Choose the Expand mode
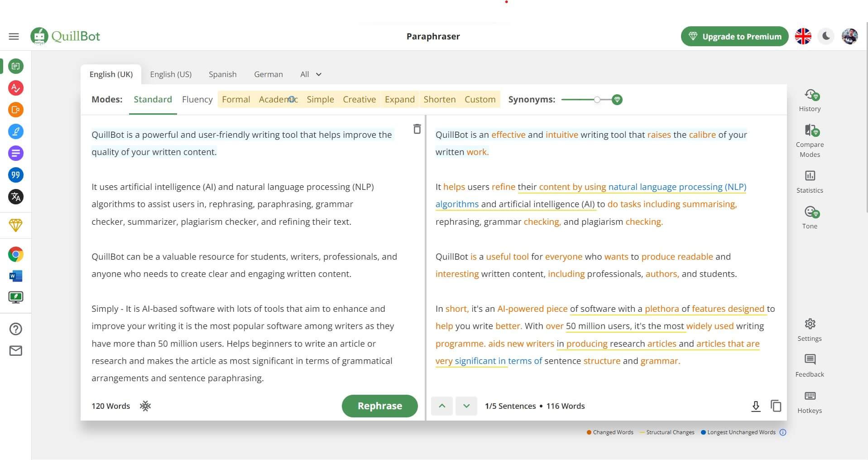 [x=399, y=99]
